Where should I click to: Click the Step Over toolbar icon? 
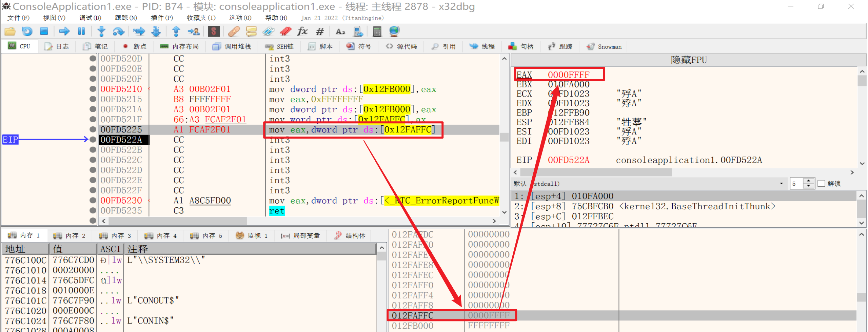(118, 32)
